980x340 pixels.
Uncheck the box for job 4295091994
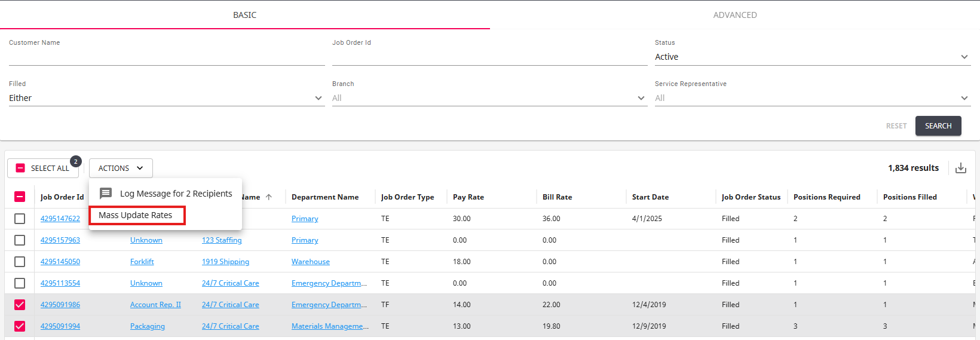pyautogui.click(x=20, y=326)
